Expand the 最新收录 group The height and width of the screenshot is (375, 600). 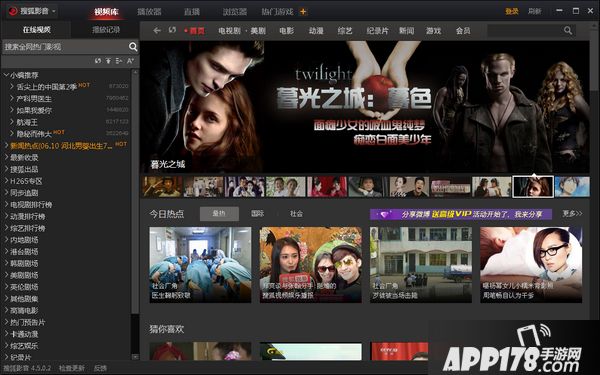point(6,157)
